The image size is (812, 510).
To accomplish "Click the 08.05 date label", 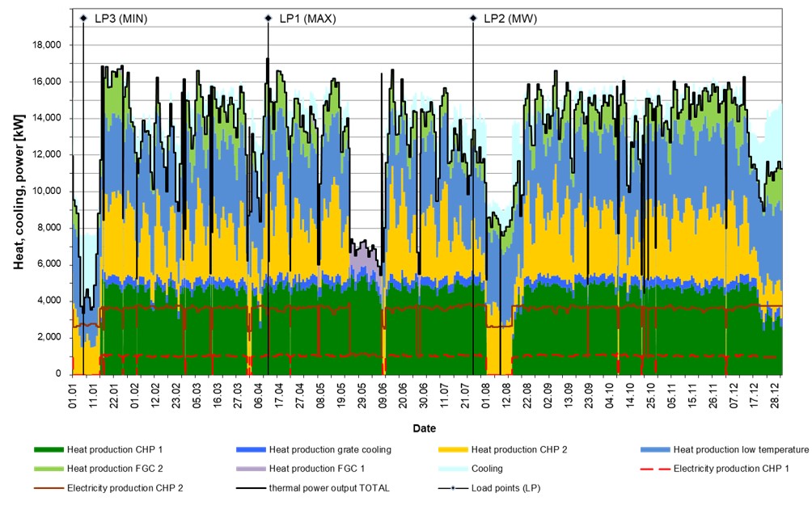I will coord(320,395).
